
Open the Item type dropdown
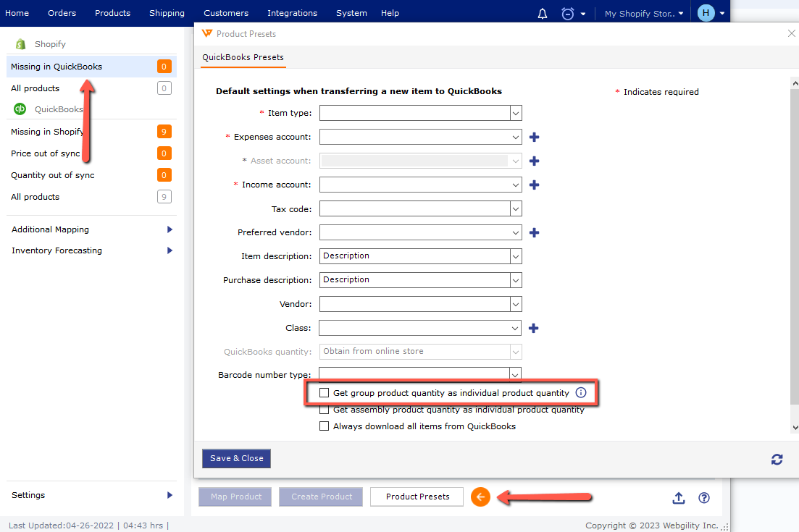pos(516,113)
